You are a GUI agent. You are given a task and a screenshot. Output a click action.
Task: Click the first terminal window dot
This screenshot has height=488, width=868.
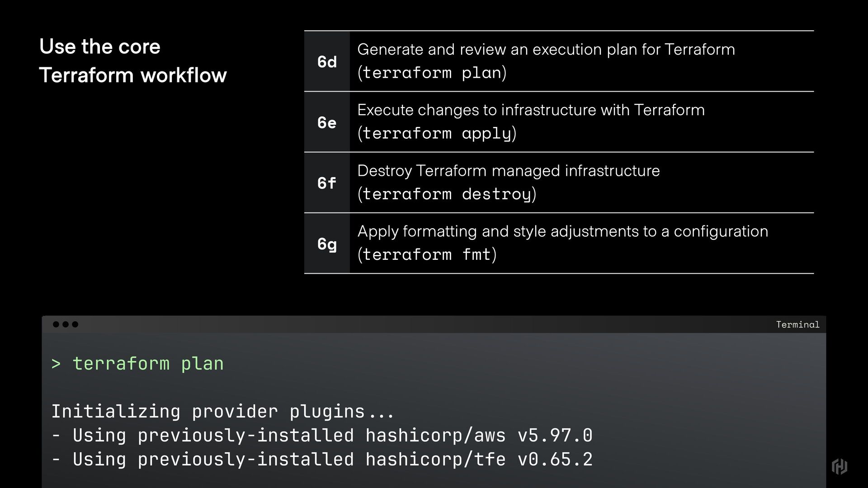56,324
